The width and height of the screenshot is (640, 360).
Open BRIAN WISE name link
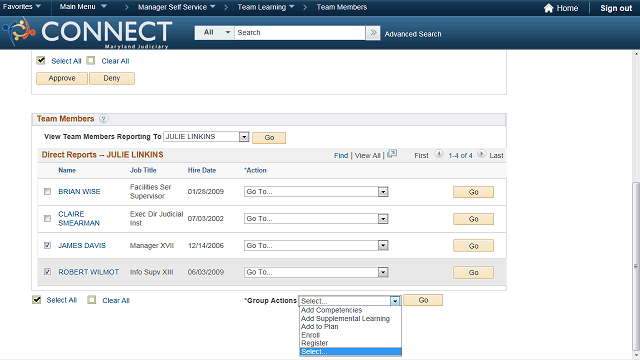click(x=79, y=191)
